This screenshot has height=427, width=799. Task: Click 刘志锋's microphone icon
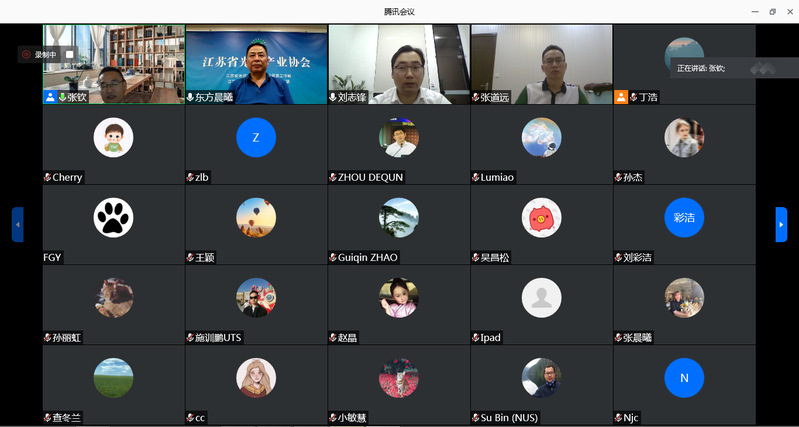(x=333, y=98)
